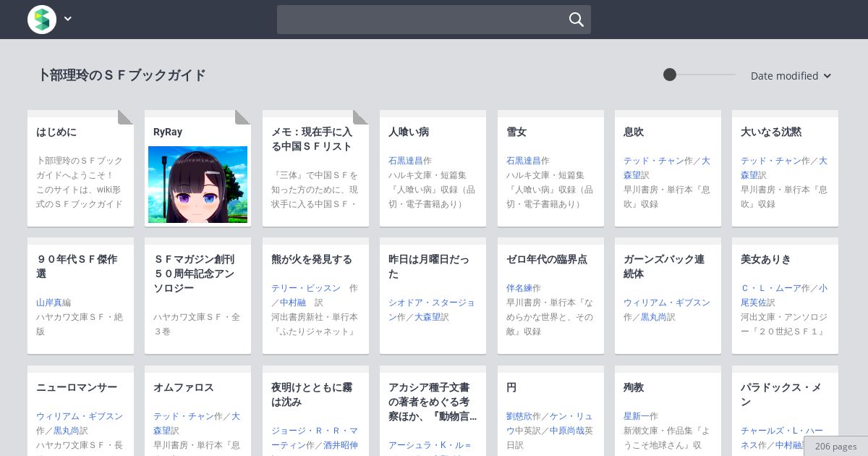Click ウィリアム・ギブスン link in ニューロマンサー card
This screenshot has width=868, height=456.
point(80,416)
